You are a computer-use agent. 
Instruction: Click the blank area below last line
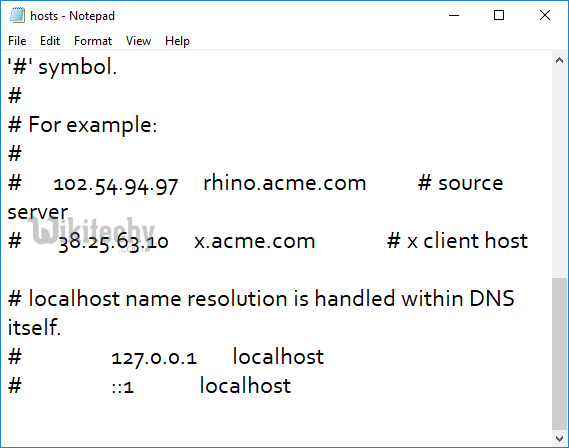click(276, 419)
